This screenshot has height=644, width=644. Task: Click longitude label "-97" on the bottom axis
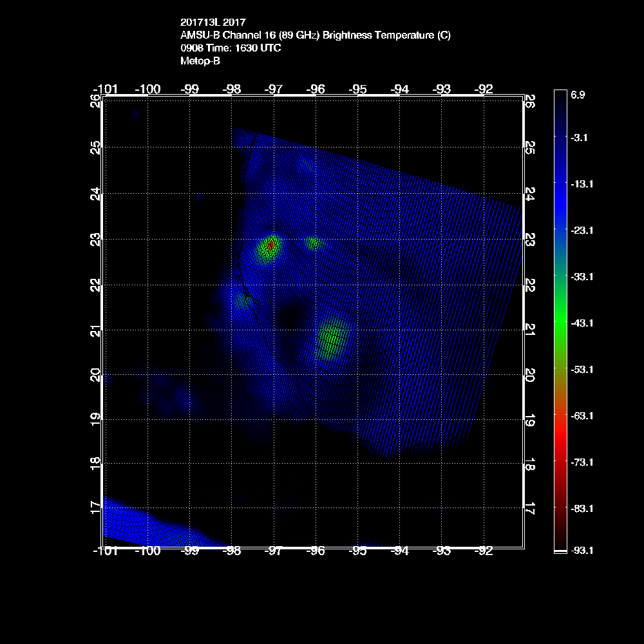(274, 551)
